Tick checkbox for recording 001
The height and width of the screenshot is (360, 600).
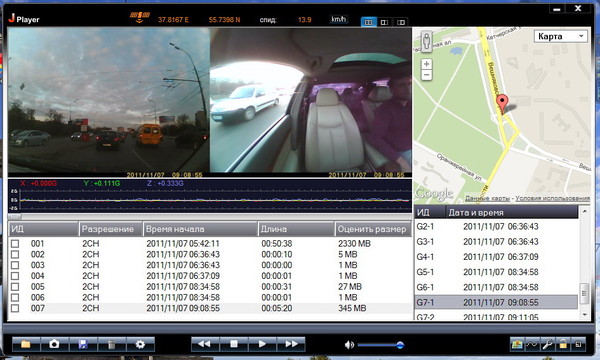point(15,244)
